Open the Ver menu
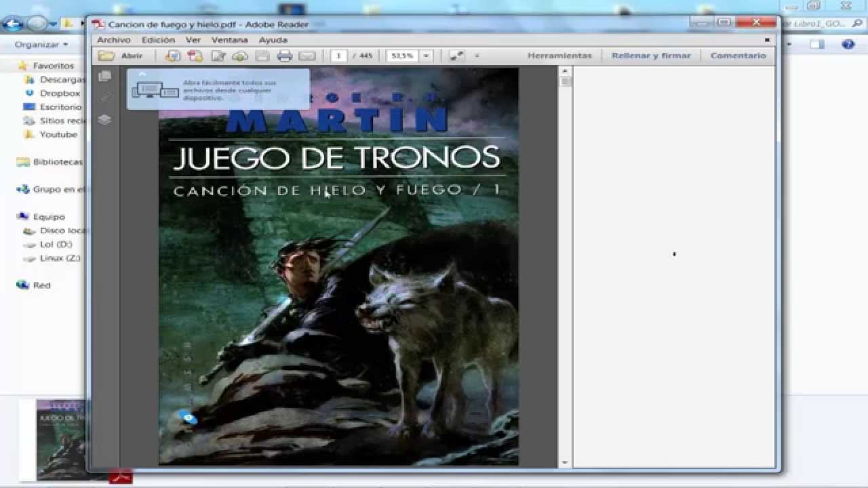This screenshot has height=488, width=868. pyautogui.click(x=193, y=40)
